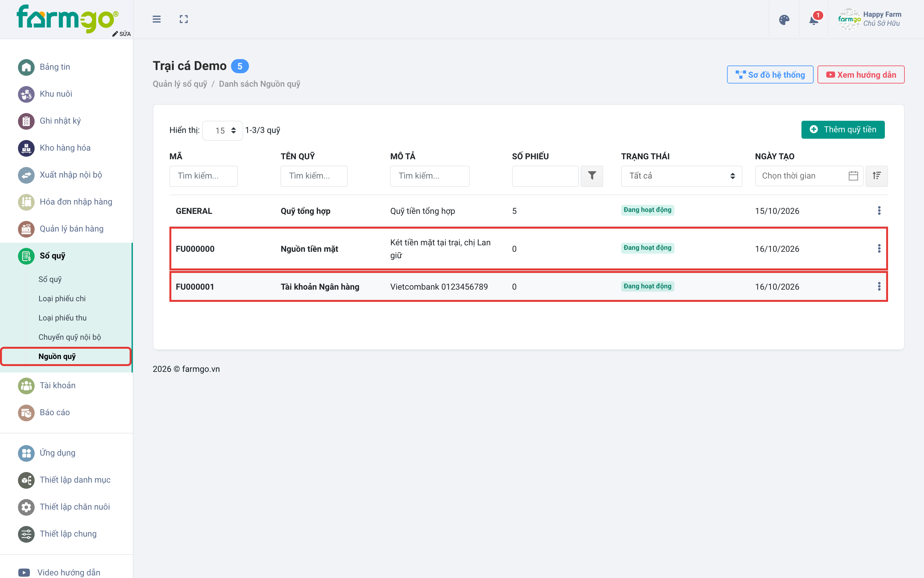
Task: Open the Sổ quỹ submenu item
Action: [50, 279]
